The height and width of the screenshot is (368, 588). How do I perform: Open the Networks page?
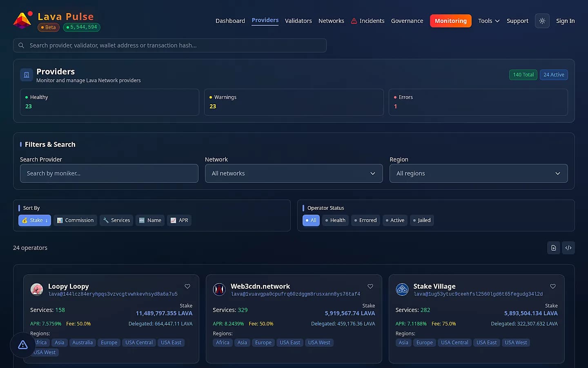coord(331,21)
